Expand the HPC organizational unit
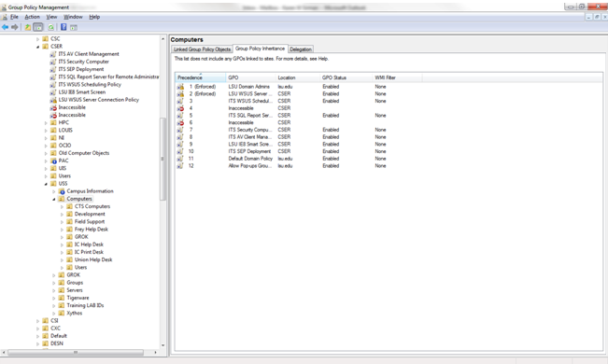This screenshot has height=364, width=608. point(46,123)
